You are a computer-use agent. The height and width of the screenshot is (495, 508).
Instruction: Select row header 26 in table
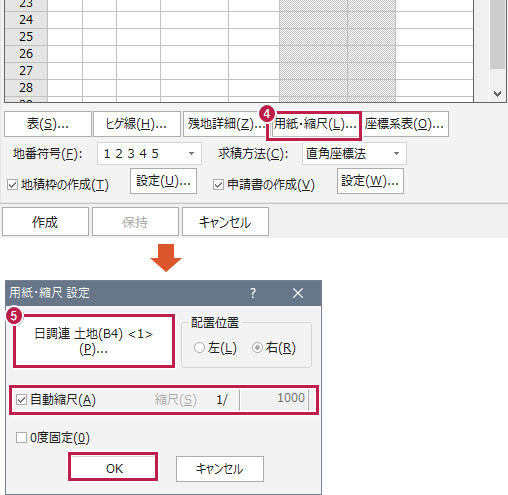pos(26,54)
